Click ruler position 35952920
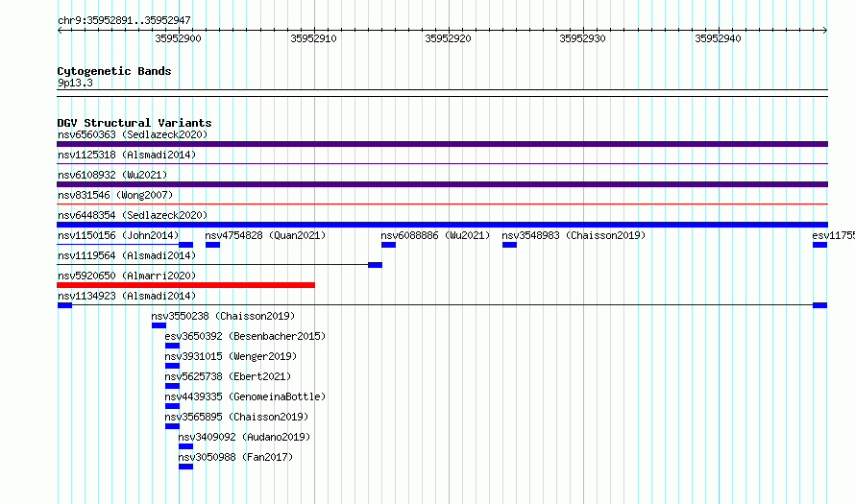 pyautogui.click(x=449, y=38)
